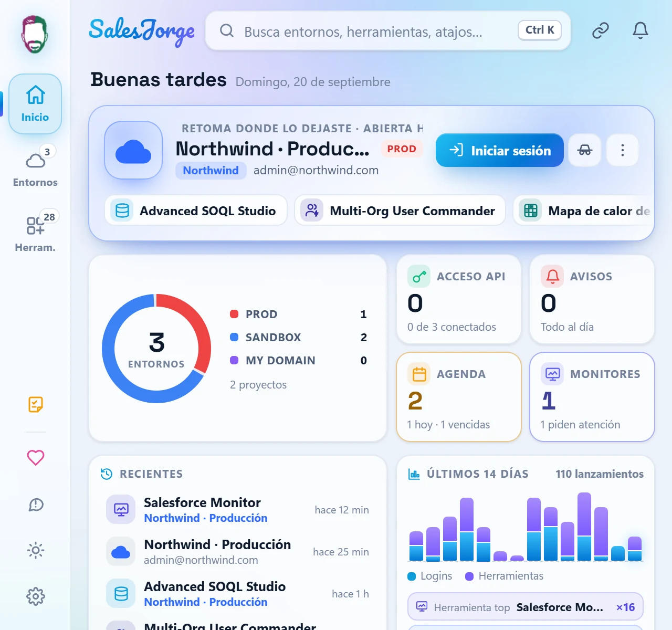Image resolution: width=672 pixels, height=630 pixels.
Task: Launch Multi-Org User Commander chip
Action: tap(400, 211)
